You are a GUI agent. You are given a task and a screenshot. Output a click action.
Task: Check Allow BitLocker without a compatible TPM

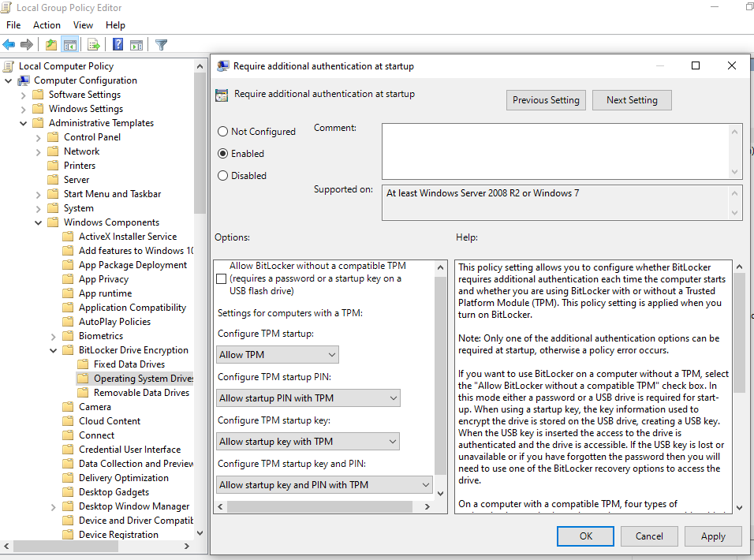(222, 278)
